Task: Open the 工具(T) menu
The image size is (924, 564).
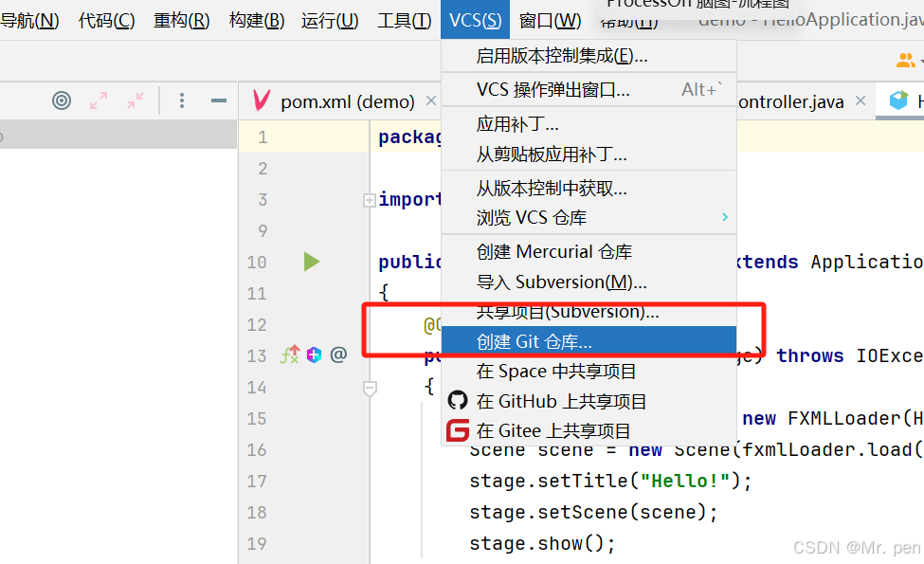Action: point(404,21)
